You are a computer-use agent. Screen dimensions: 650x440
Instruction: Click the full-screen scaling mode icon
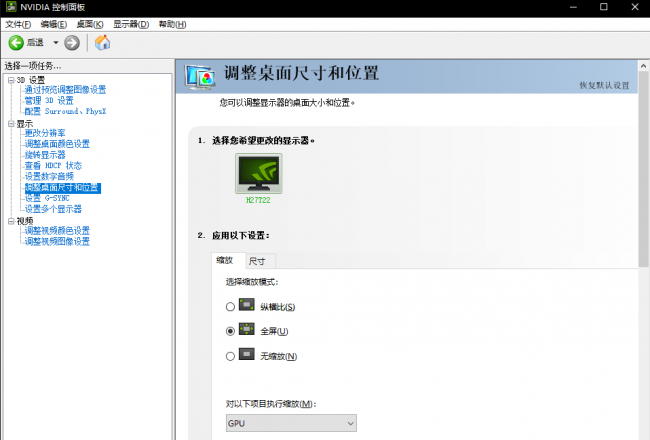[247, 329]
